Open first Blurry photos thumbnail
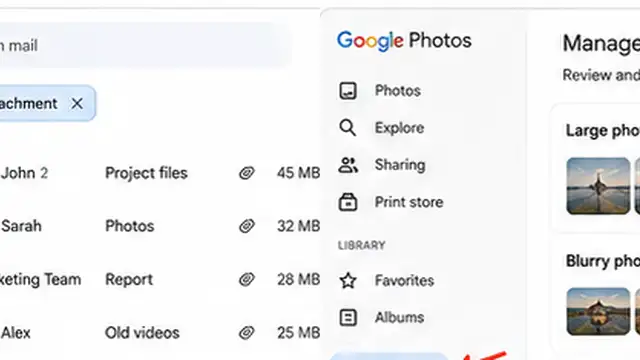 [598, 311]
